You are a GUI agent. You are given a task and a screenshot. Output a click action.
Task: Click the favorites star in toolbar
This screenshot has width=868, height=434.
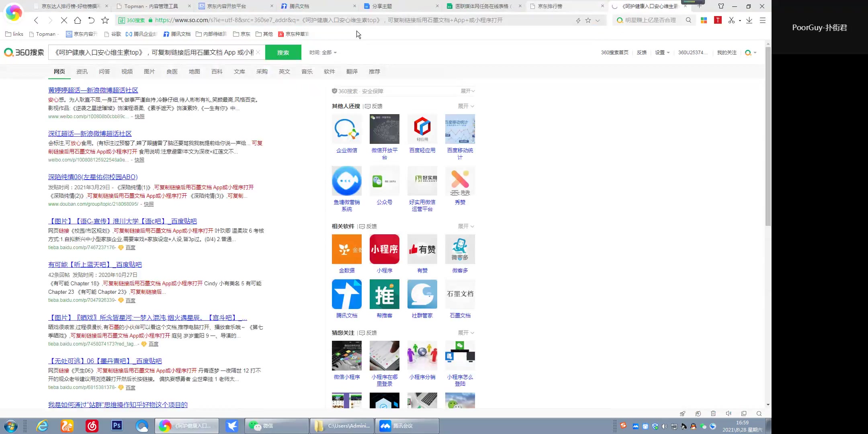coord(105,20)
